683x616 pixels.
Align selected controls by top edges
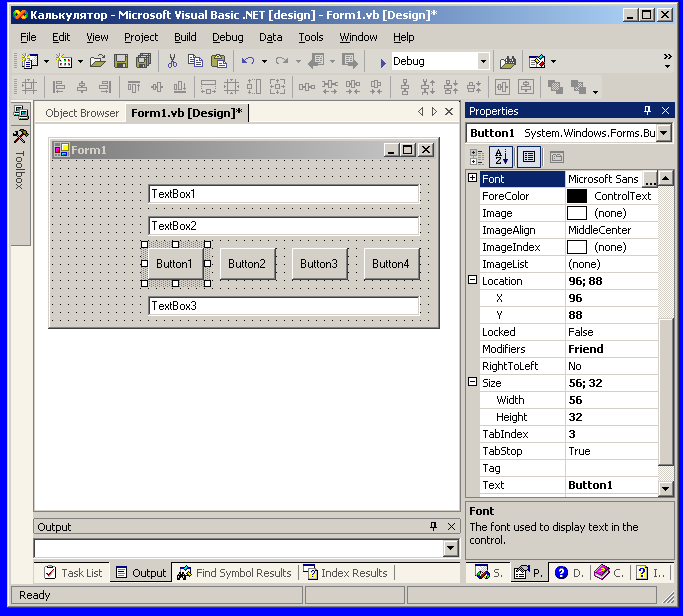tap(134, 87)
